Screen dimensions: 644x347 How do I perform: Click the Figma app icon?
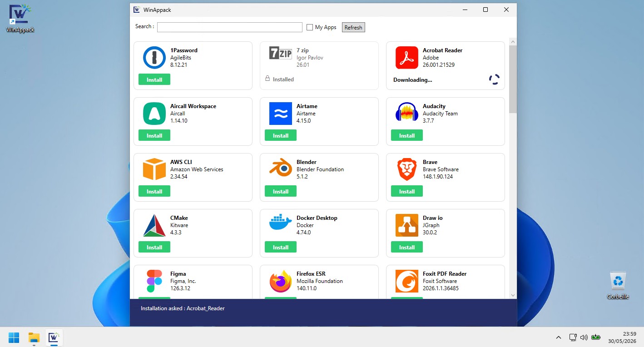[x=154, y=281]
